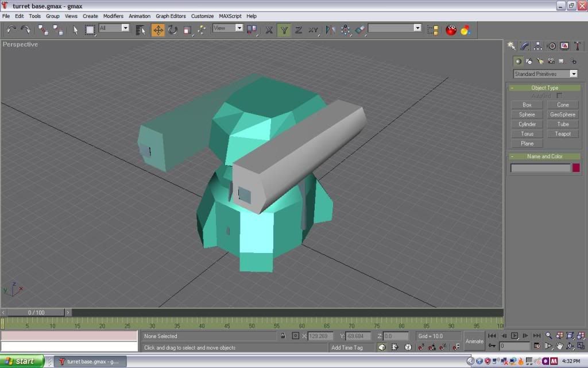588x368 pixels.
Task: Click the Select and Manipulate tool
Action: 202,30
